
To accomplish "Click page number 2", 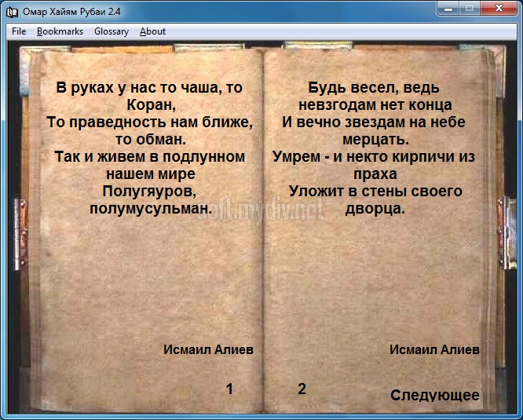I will coord(302,389).
